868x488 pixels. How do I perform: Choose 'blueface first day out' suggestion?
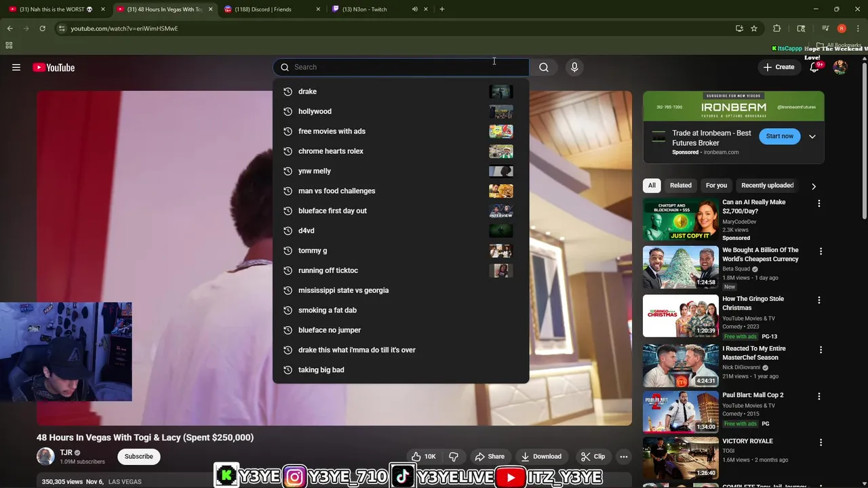[400, 211]
